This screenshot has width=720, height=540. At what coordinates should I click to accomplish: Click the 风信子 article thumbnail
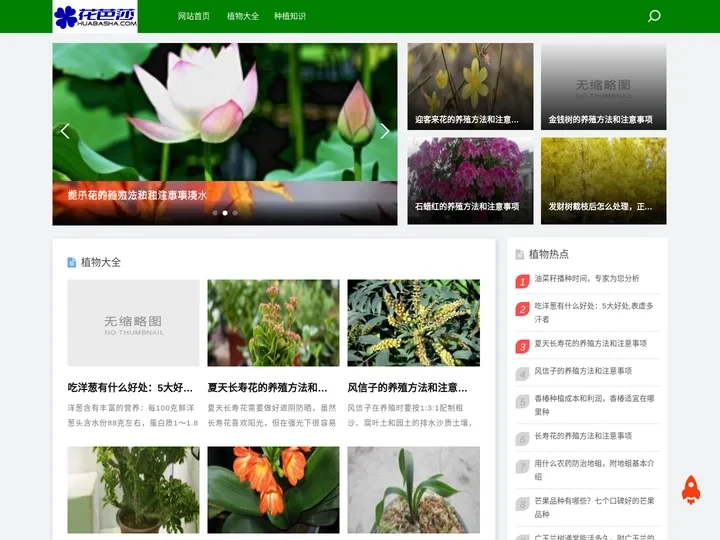[x=413, y=323]
